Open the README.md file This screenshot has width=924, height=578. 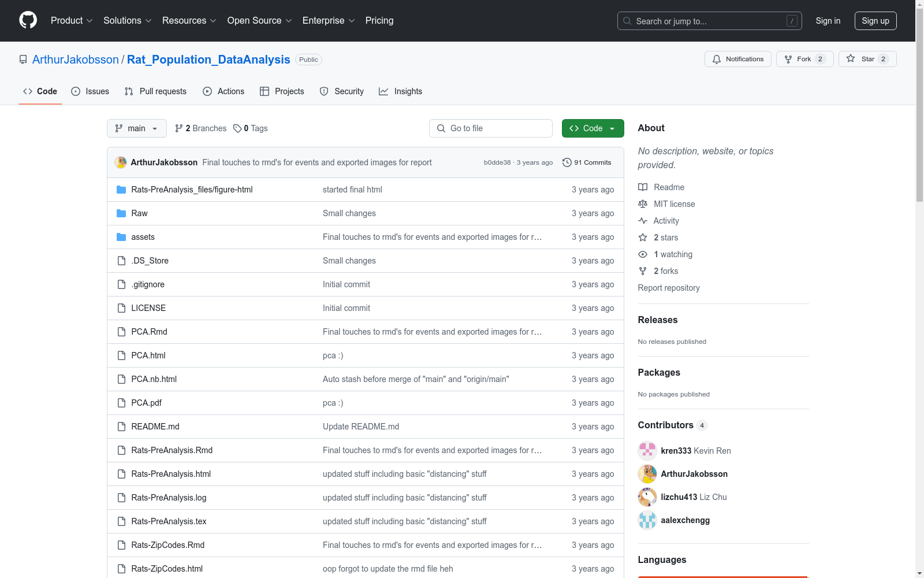point(155,427)
